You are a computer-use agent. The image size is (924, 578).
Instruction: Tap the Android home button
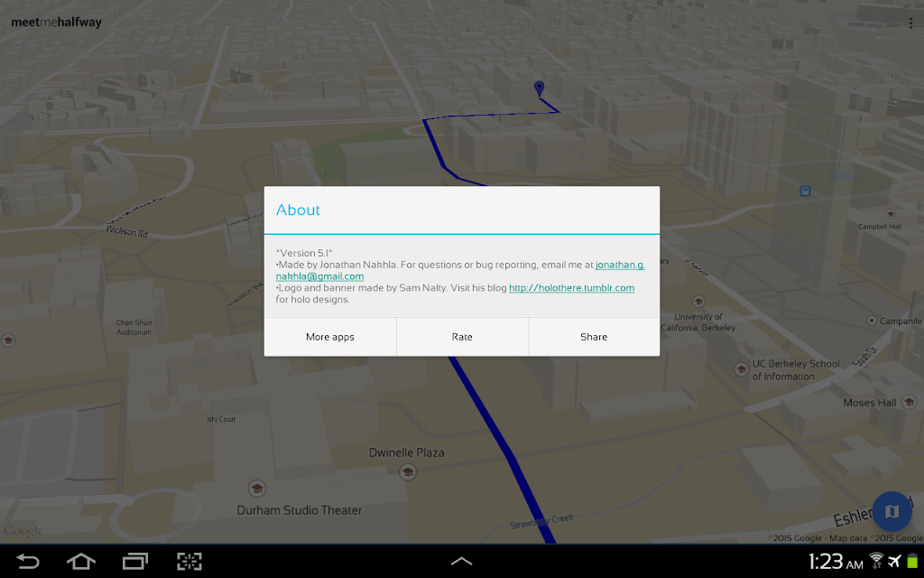coord(80,561)
